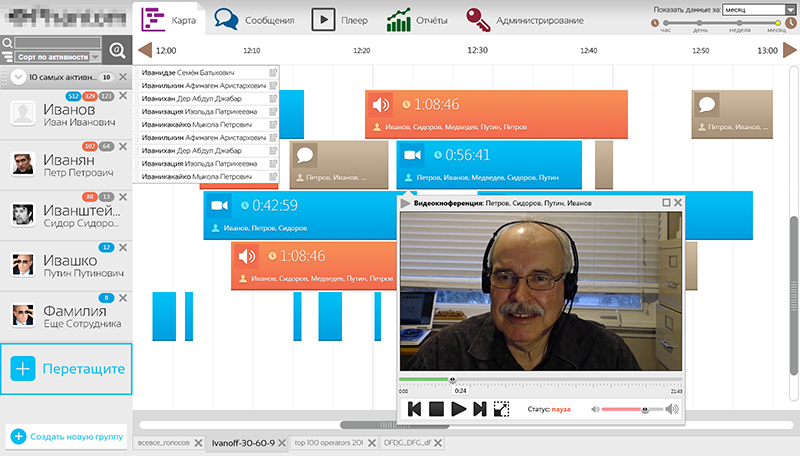Maximize the Видеоконференция popup
800x456 pixels.
pyautogui.click(x=666, y=202)
